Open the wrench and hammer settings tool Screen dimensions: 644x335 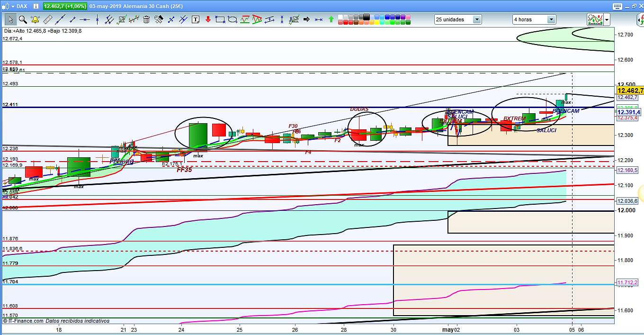coord(159,19)
